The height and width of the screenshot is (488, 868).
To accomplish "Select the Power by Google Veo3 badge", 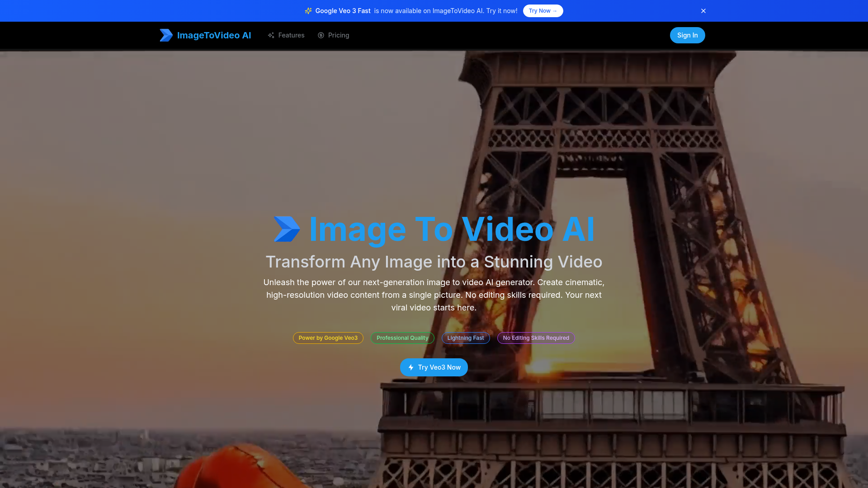I will click(328, 338).
